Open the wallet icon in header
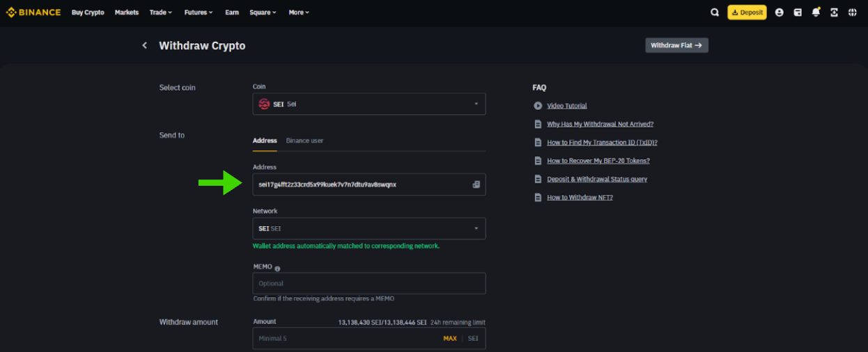868x352 pixels. coord(798,13)
